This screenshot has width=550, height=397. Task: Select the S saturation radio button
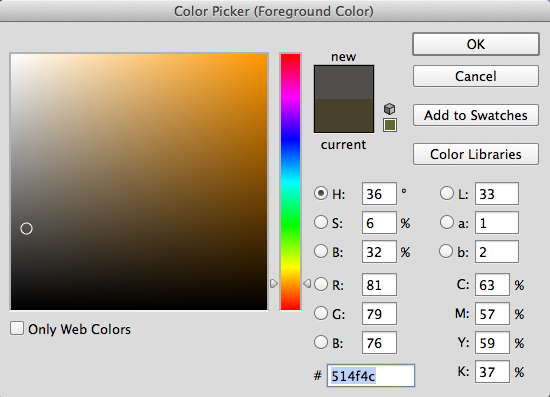point(321,222)
